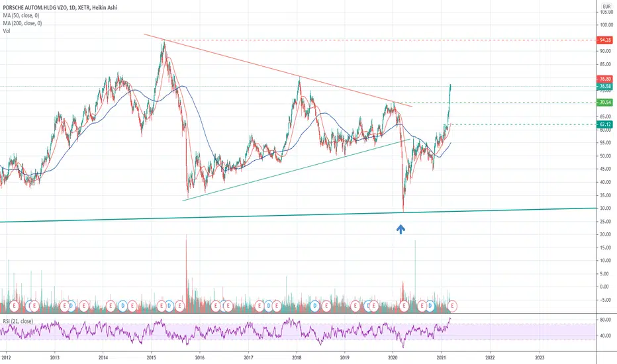The height and width of the screenshot is (364, 617).
Task: Open the first earnings marker of 2015
Action: [162, 305]
